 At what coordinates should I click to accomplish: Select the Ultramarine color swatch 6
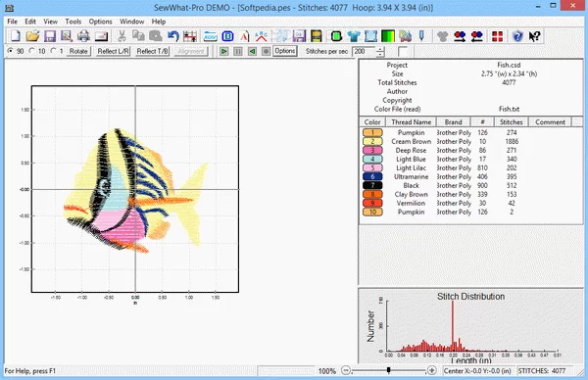(x=372, y=176)
